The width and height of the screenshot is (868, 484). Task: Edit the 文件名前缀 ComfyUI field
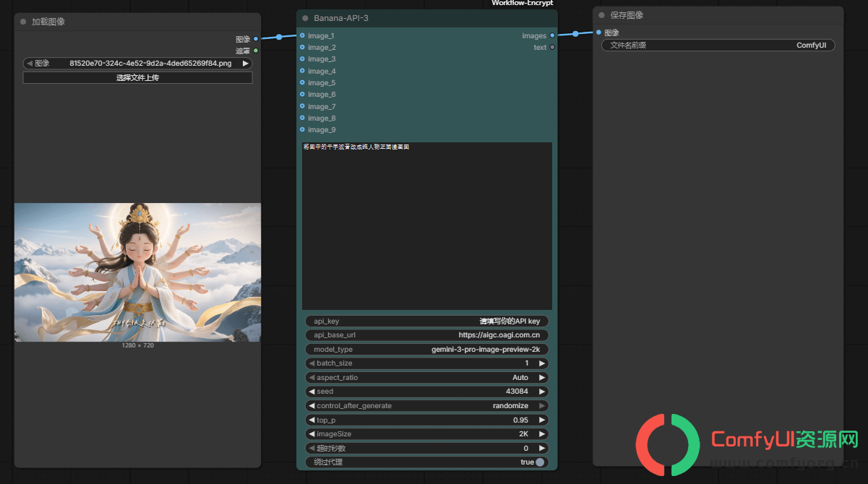click(718, 45)
